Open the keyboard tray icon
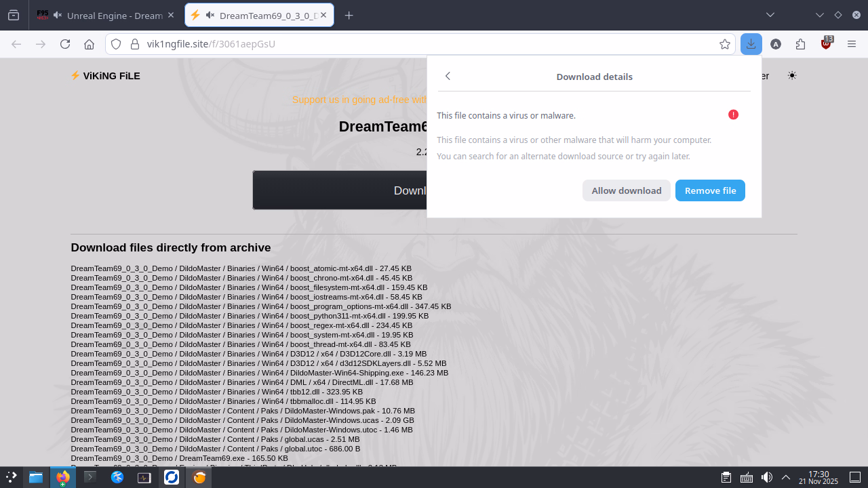The image size is (868, 488). click(x=747, y=477)
